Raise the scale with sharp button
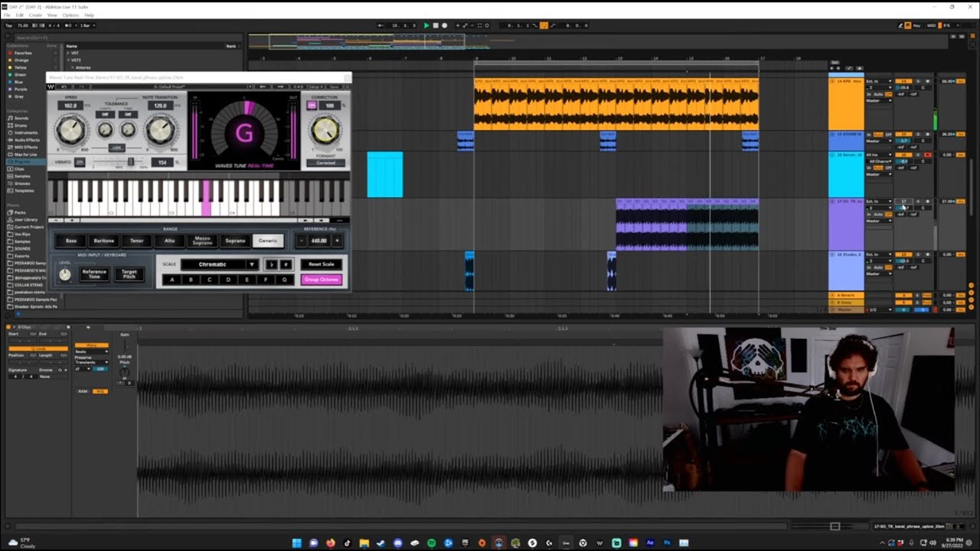This screenshot has width=980, height=551. click(x=285, y=264)
